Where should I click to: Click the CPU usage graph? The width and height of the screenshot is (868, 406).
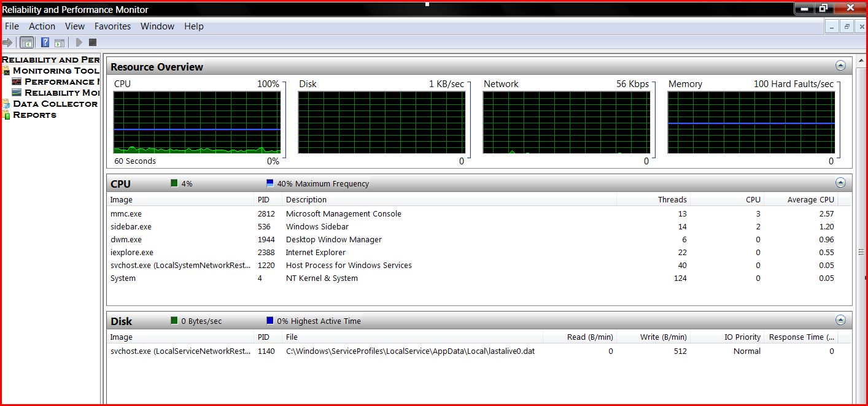pos(197,122)
